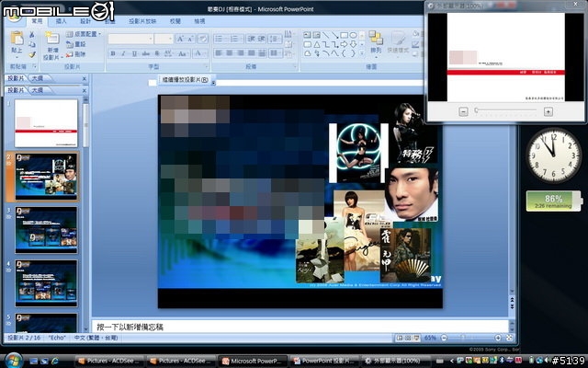Click fit slide to window icon

(509, 338)
